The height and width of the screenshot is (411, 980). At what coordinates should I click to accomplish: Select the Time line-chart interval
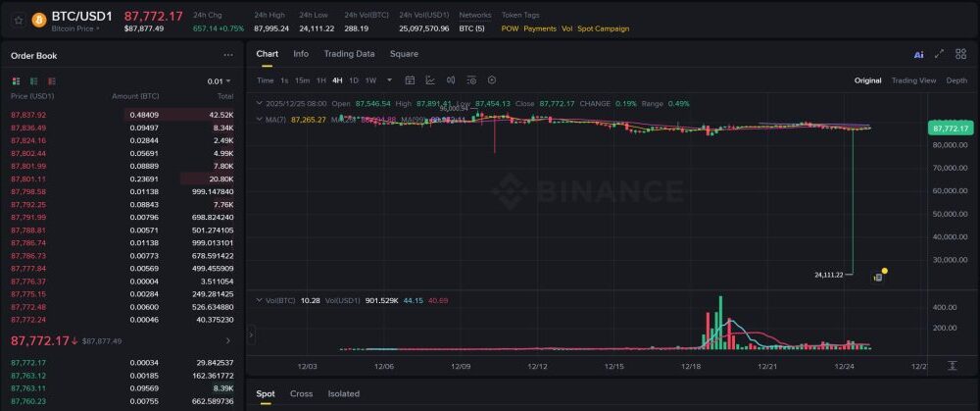[x=265, y=80]
